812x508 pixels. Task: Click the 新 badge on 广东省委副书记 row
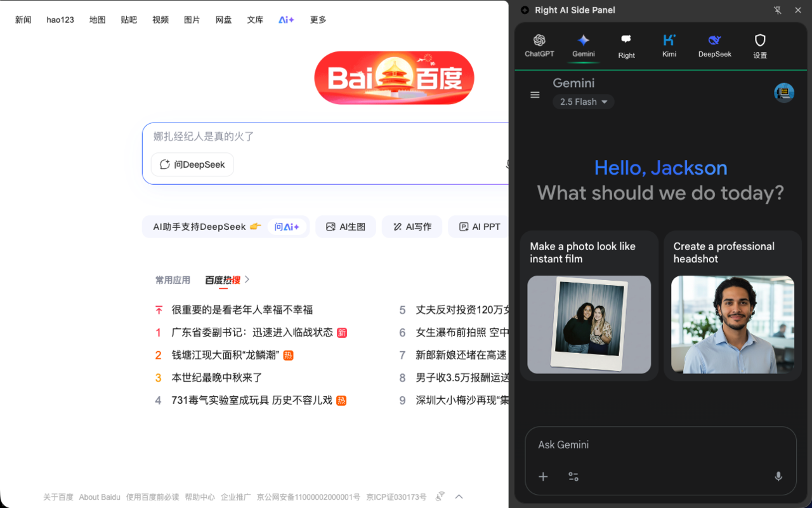pyautogui.click(x=342, y=333)
